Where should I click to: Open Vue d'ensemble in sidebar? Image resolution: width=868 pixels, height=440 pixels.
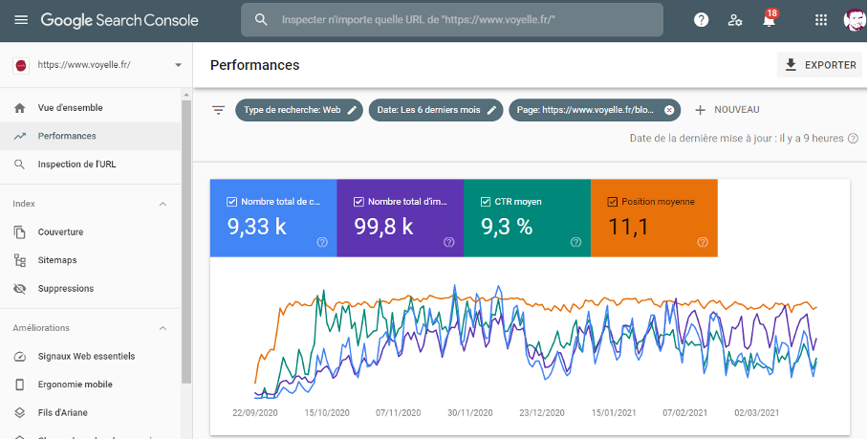70,108
